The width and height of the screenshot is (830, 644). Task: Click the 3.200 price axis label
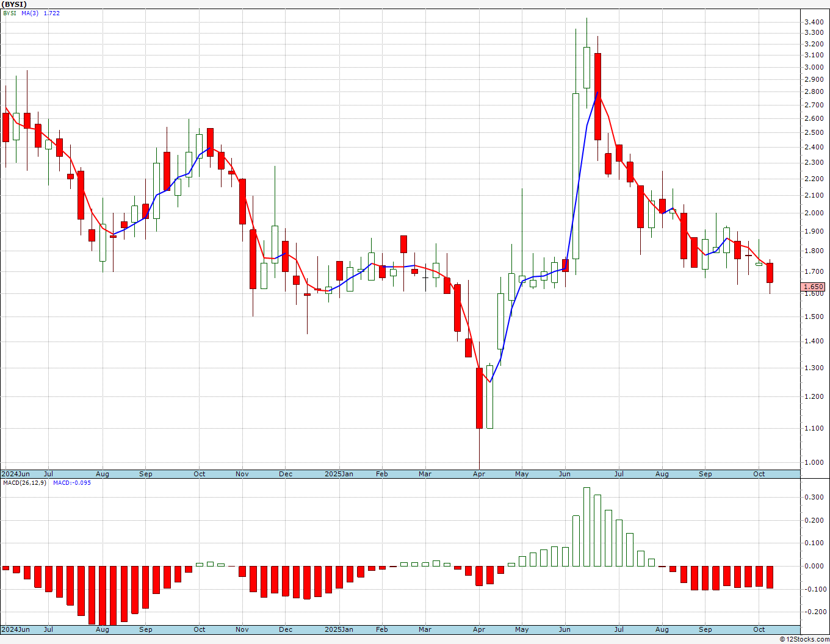(x=814, y=44)
